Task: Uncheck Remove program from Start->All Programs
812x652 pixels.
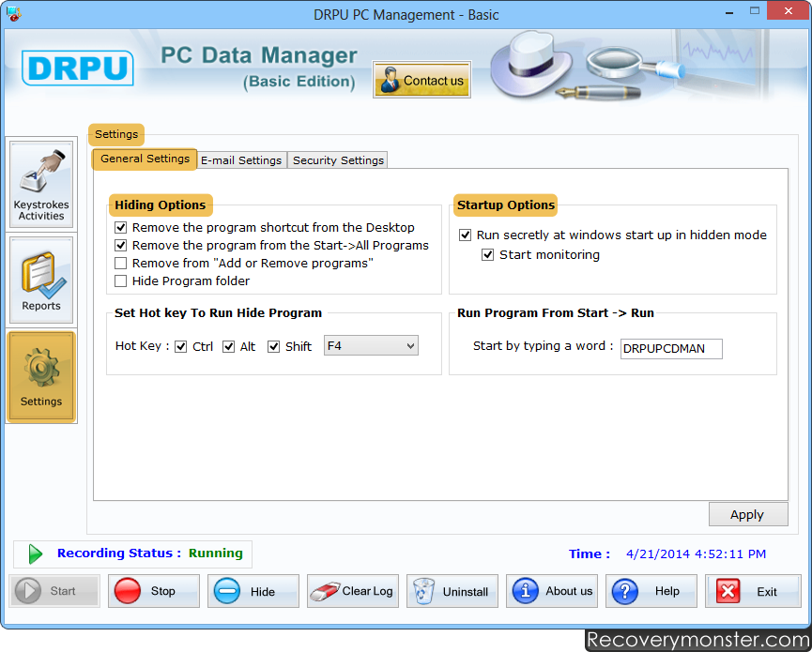Action: click(121, 245)
